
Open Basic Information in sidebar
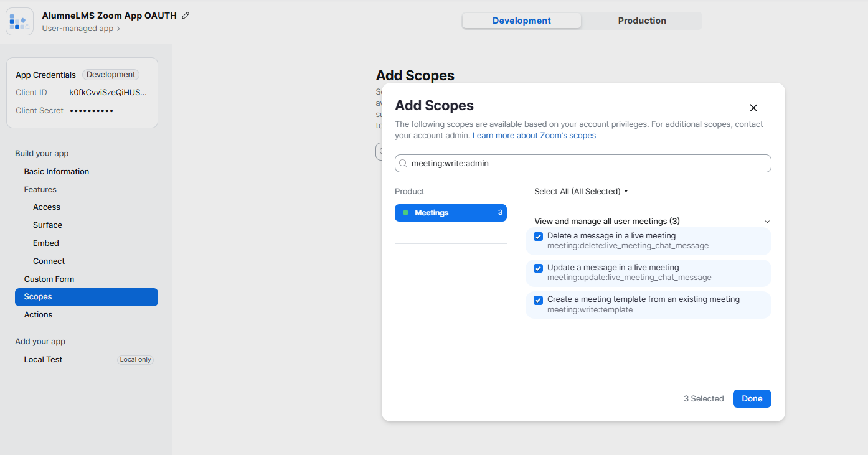tap(57, 172)
